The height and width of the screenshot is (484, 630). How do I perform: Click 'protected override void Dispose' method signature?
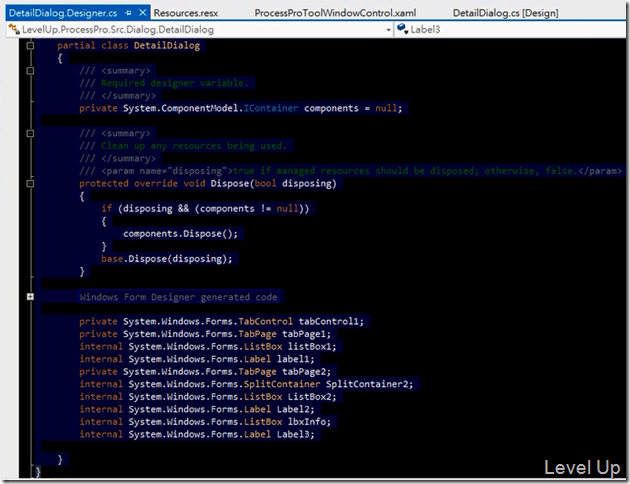pyautogui.click(x=208, y=184)
